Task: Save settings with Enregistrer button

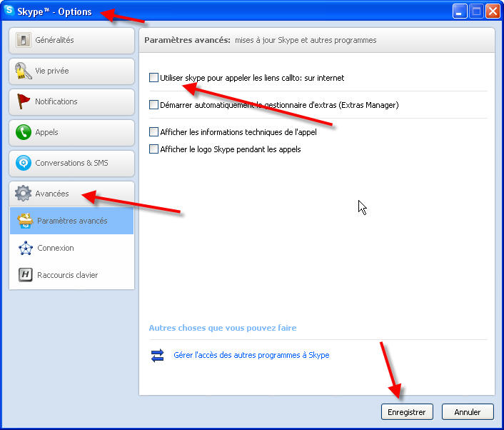Action: pyautogui.click(x=407, y=412)
